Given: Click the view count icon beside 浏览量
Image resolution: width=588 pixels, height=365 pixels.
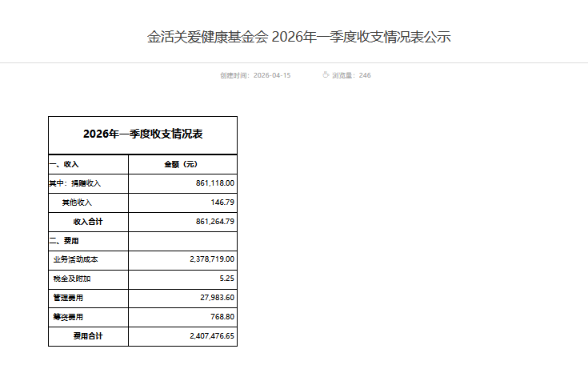Looking at the screenshot, I should 326,74.
